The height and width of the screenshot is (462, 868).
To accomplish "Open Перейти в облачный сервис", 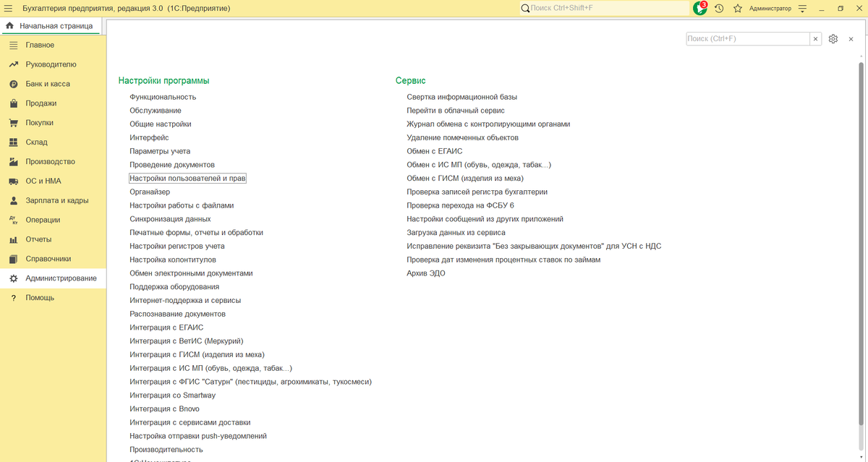I will point(456,111).
